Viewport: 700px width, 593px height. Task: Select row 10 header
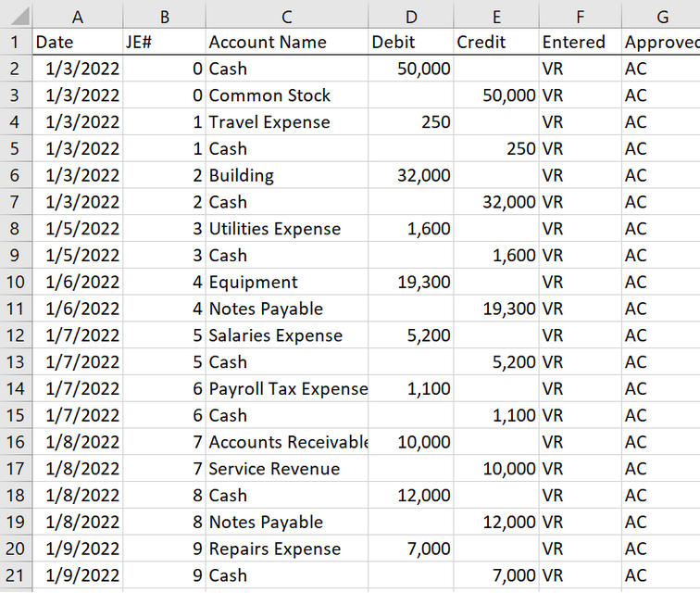[16, 282]
